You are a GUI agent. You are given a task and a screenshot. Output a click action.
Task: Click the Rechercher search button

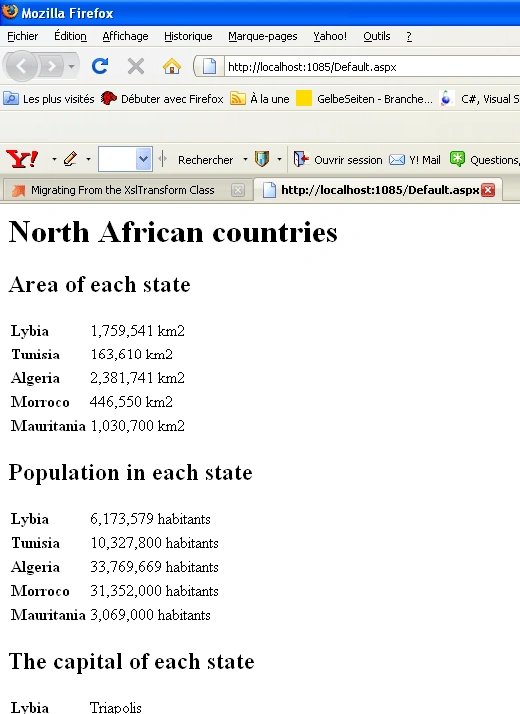205,160
